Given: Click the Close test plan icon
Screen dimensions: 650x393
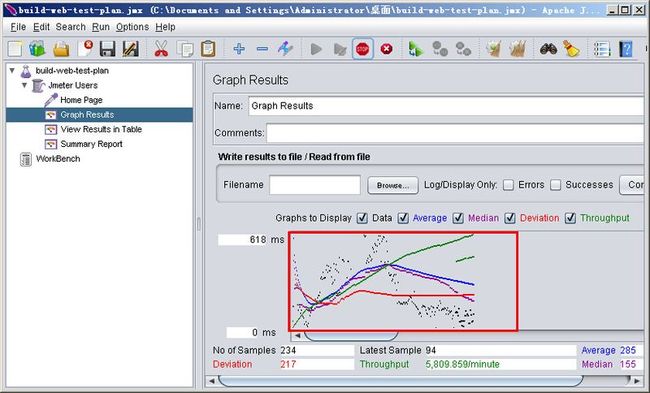Looking at the screenshot, I should point(85,49).
